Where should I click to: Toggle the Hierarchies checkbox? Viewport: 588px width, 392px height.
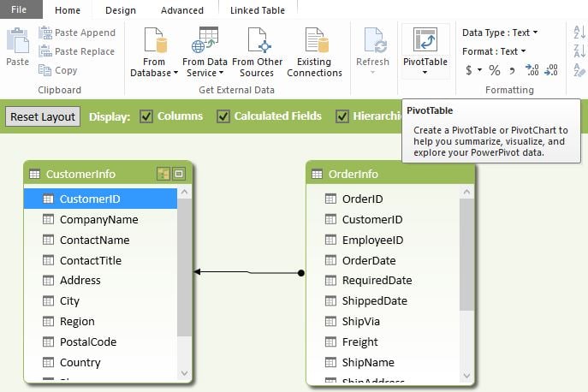click(x=342, y=116)
